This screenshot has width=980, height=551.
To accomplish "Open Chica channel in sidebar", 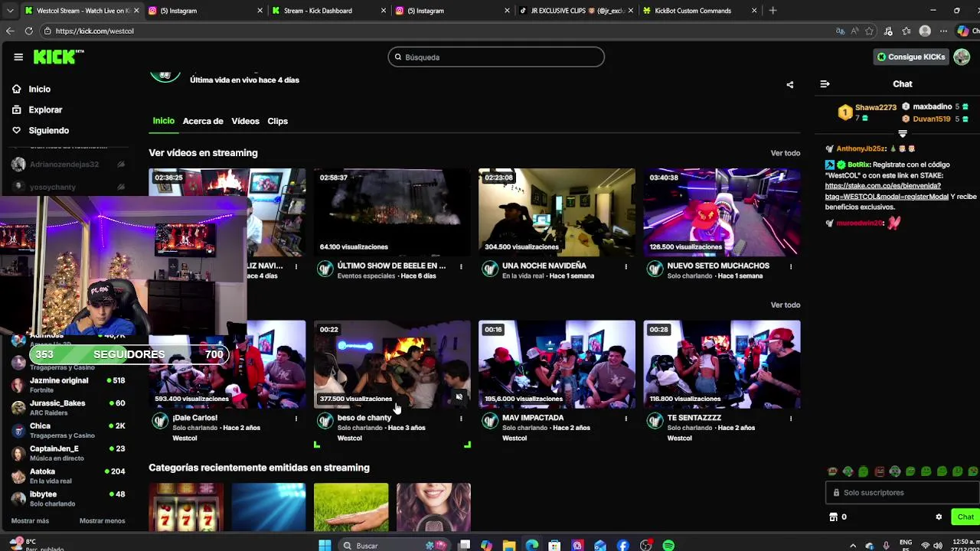I will click(x=69, y=430).
